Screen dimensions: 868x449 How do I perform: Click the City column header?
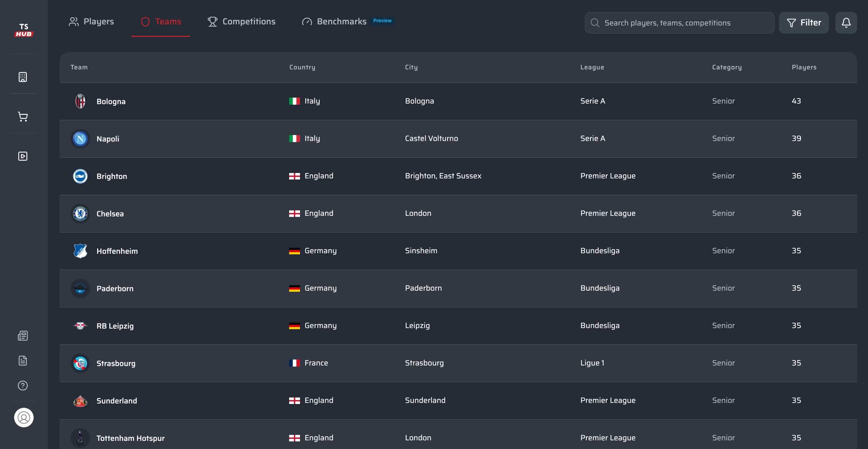click(411, 67)
